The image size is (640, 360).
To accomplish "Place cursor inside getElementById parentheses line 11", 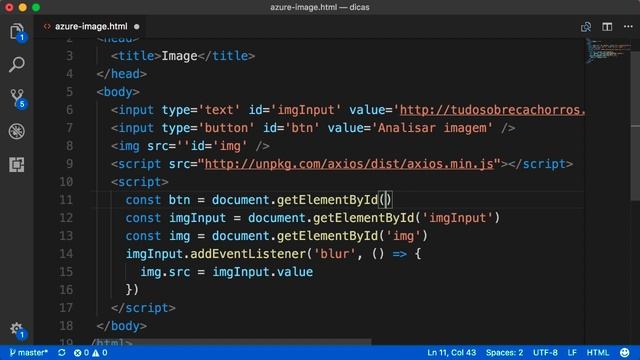I will (x=386, y=200).
